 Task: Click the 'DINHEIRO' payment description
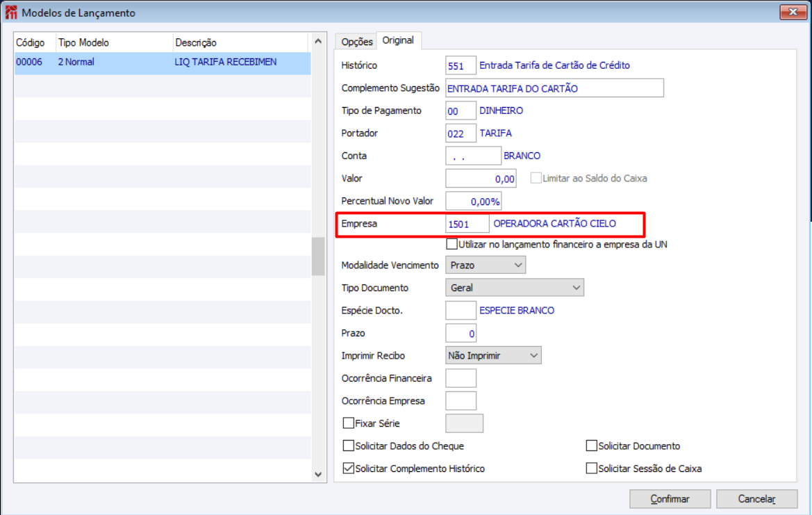coord(502,111)
